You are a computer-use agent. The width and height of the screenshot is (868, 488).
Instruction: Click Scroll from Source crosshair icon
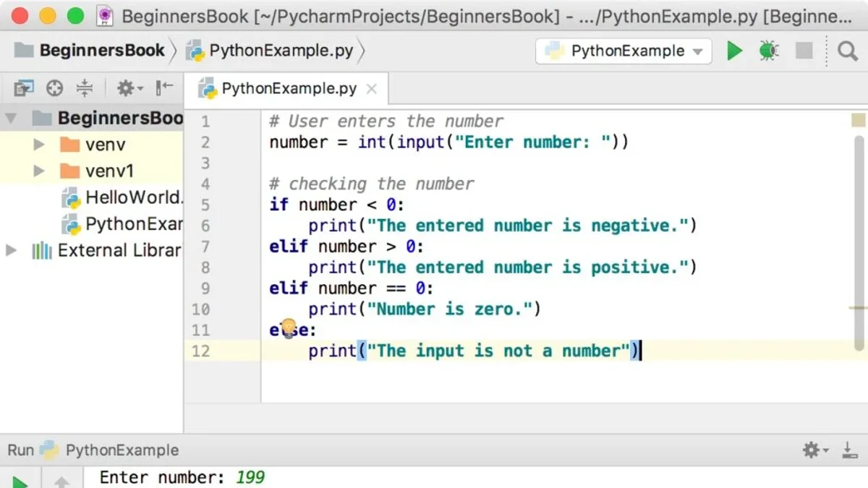pos(54,88)
